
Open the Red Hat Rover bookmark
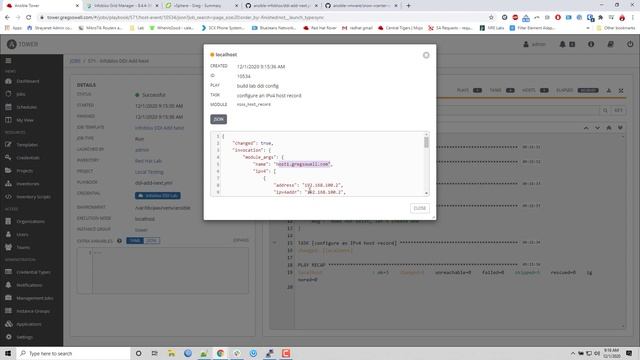[320, 28]
